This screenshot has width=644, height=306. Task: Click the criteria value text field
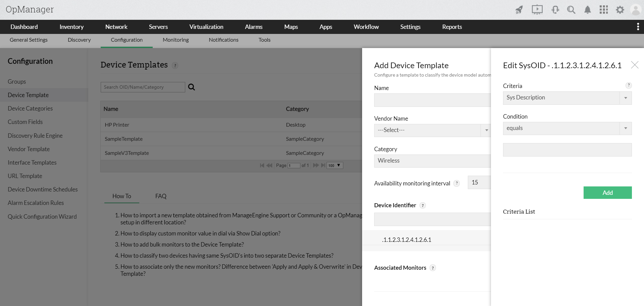[x=567, y=150]
